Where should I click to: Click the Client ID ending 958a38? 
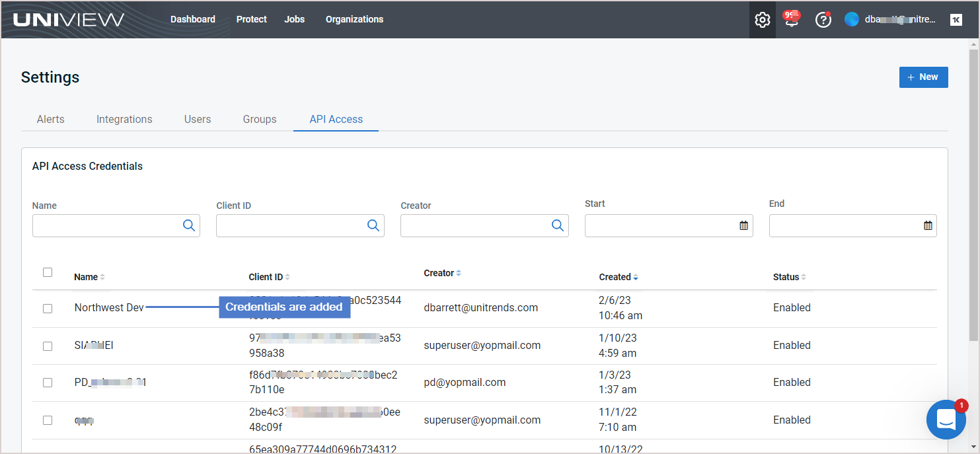click(x=324, y=346)
